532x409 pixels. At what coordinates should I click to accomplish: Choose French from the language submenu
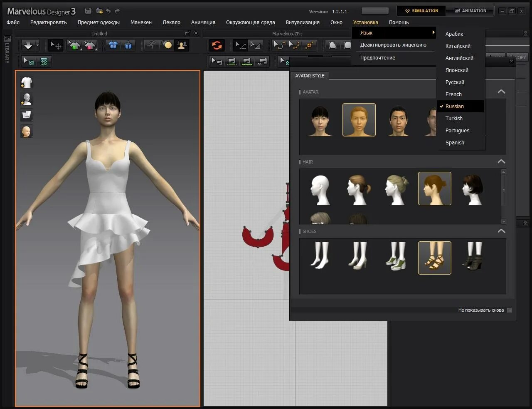coord(453,94)
